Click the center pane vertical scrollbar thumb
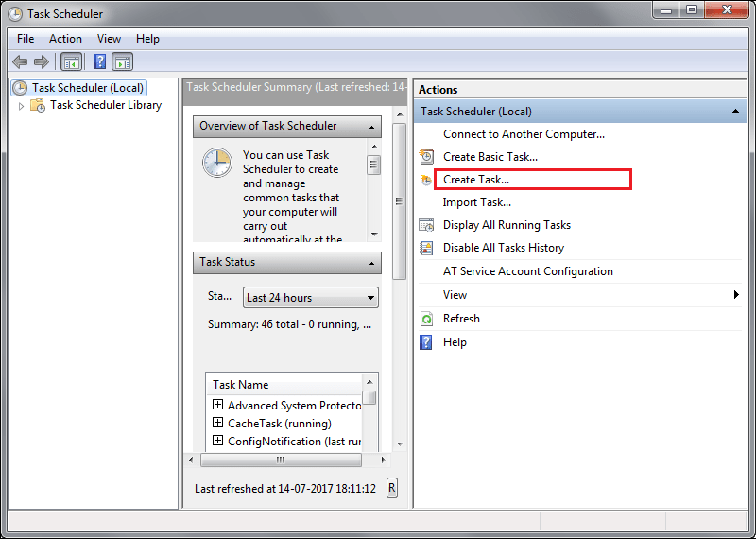Screen dimensions: 756x539 [x=399, y=201]
